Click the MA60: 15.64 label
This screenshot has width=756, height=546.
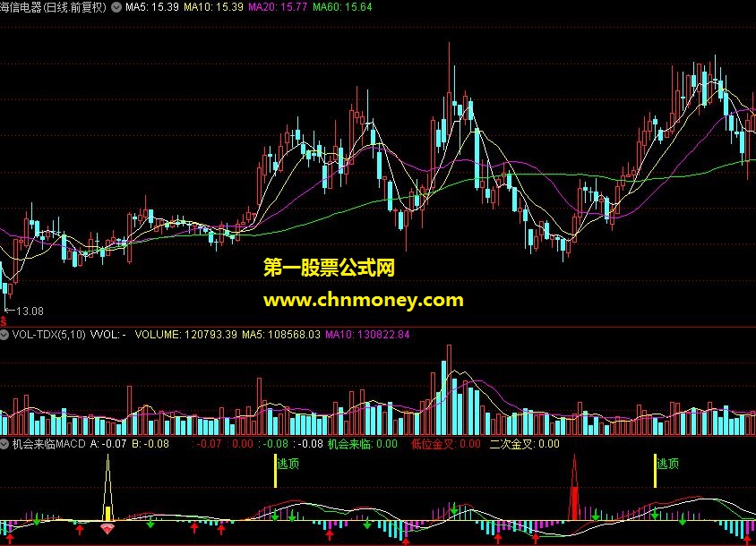(x=342, y=7)
